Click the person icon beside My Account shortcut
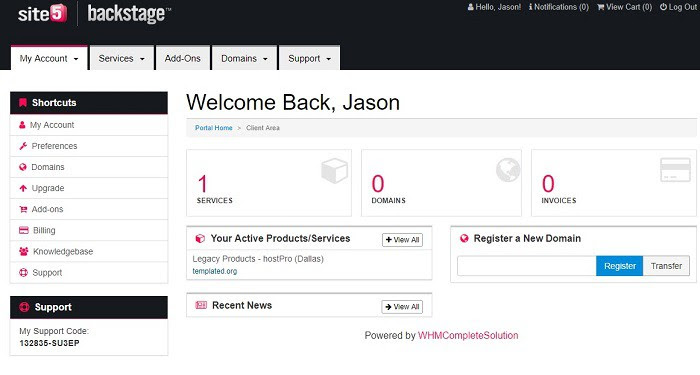 click(22, 125)
